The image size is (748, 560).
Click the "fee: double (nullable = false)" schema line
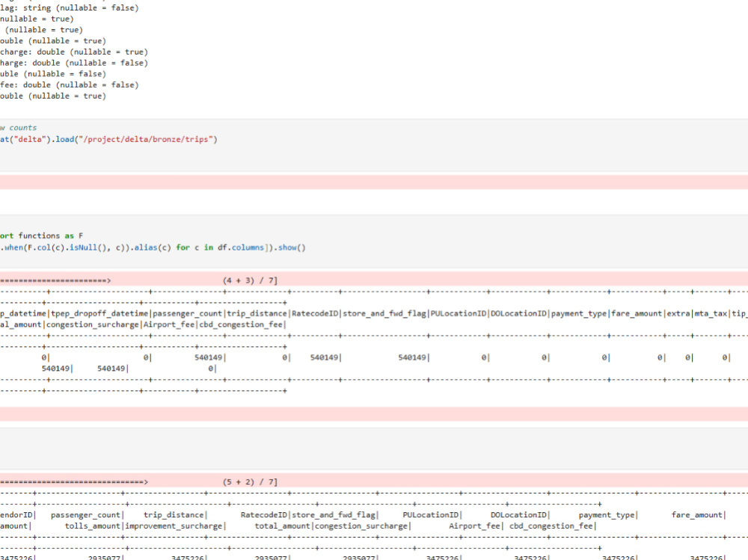coord(69,84)
